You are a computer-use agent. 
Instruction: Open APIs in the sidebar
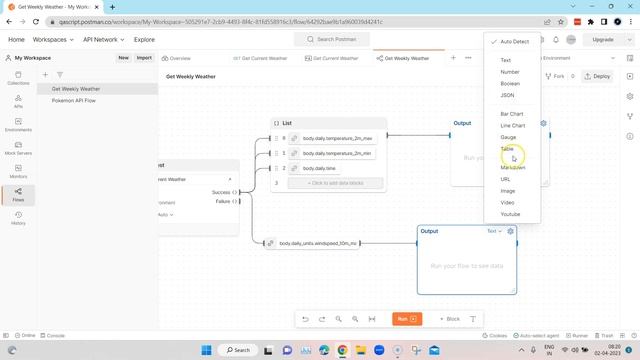point(18,101)
